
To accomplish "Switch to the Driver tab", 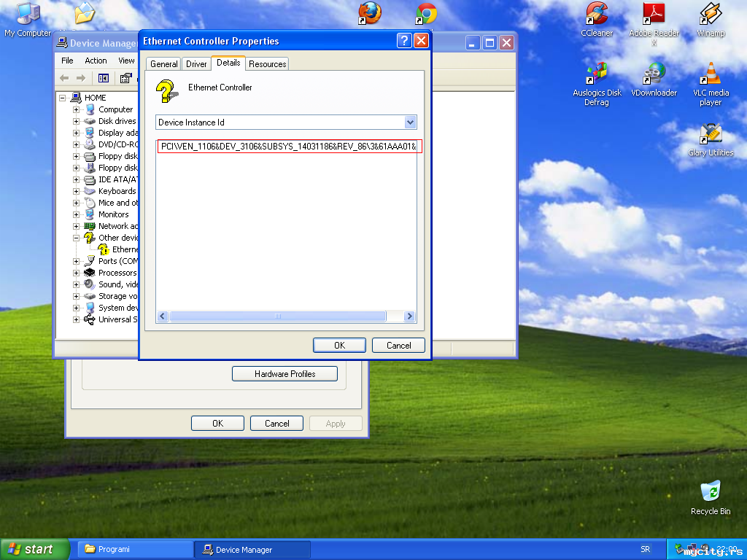I will click(x=196, y=64).
